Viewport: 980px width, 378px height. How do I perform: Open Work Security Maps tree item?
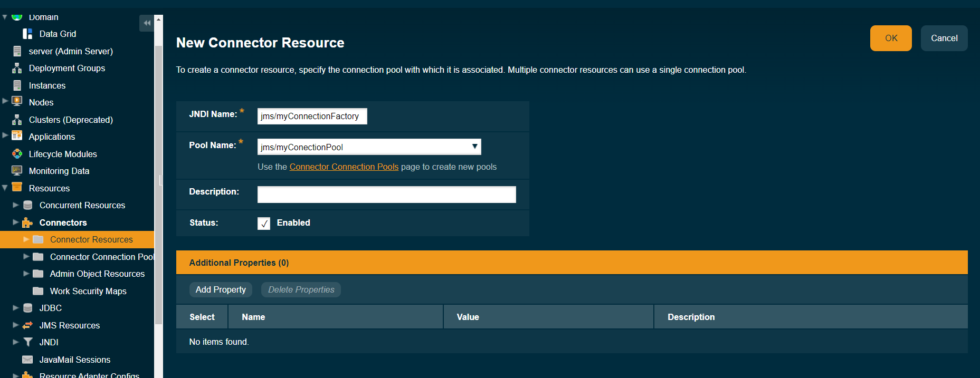click(88, 291)
